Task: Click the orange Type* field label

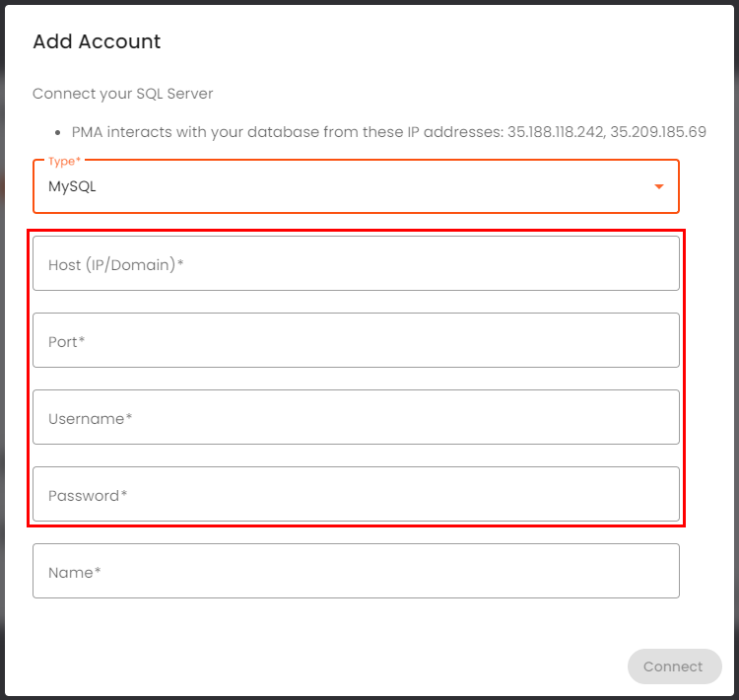Action: tap(63, 161)
